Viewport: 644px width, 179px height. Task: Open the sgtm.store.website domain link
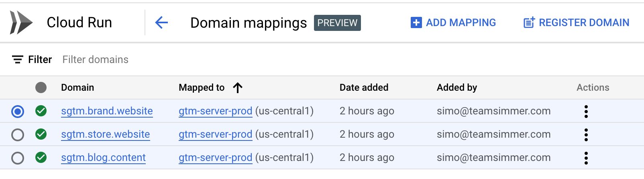click(x=106, y=134)
